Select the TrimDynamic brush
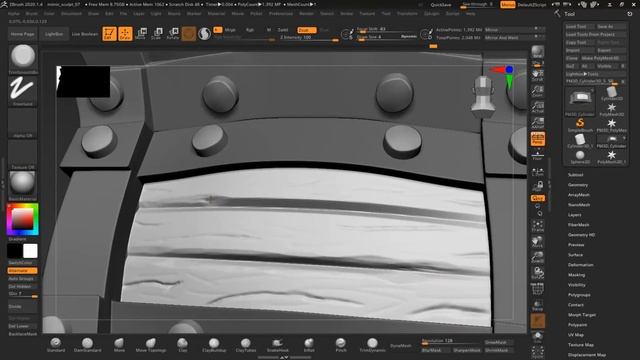 pos(372,344)
